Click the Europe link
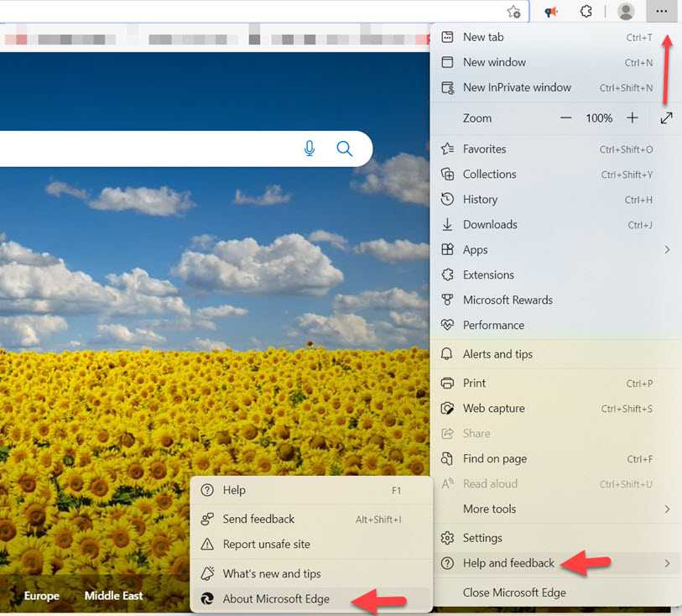 tap(41, 596)
